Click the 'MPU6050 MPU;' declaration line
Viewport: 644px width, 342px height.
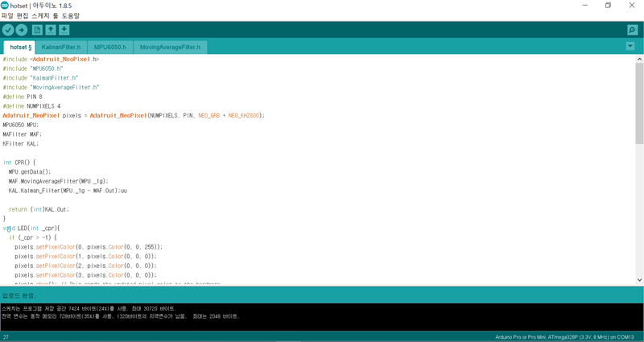coord(21,125)
